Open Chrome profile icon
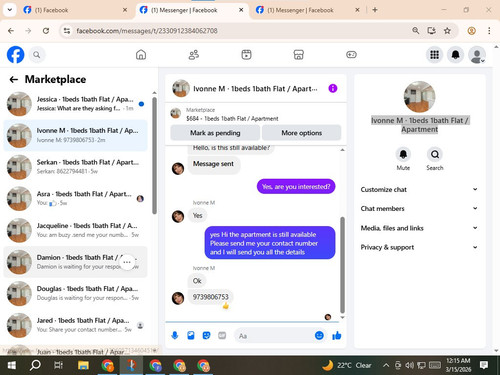500x375 pixels. [471, 31]
